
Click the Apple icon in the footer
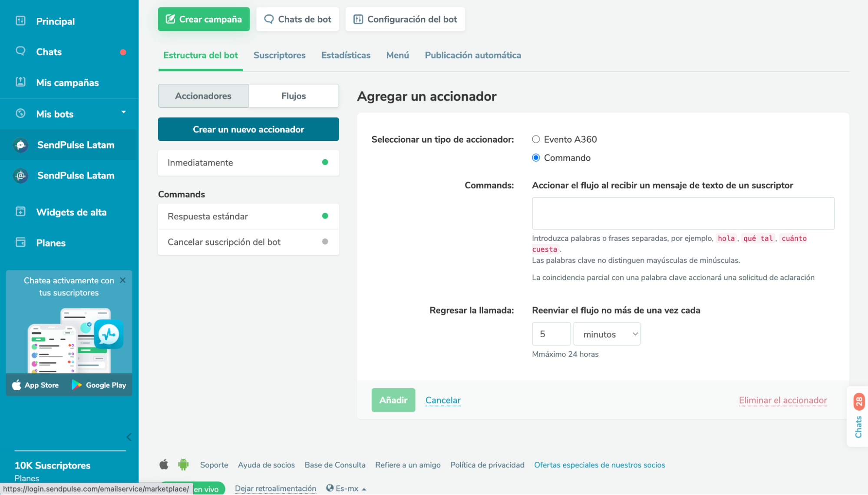point(164,465)
